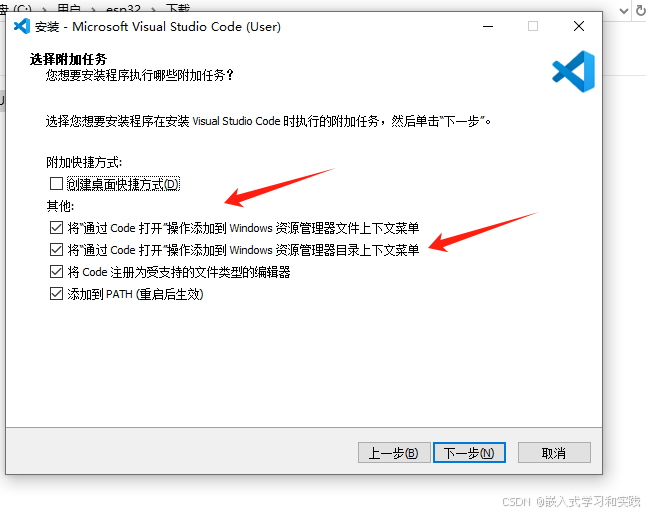Uncheck the Explorer file context menu option

pyautogui.click(x=56, y=228)
